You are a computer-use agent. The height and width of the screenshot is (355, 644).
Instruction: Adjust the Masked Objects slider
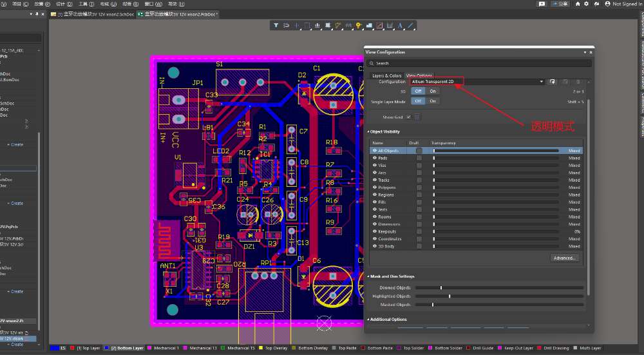[x=499, y=305]
